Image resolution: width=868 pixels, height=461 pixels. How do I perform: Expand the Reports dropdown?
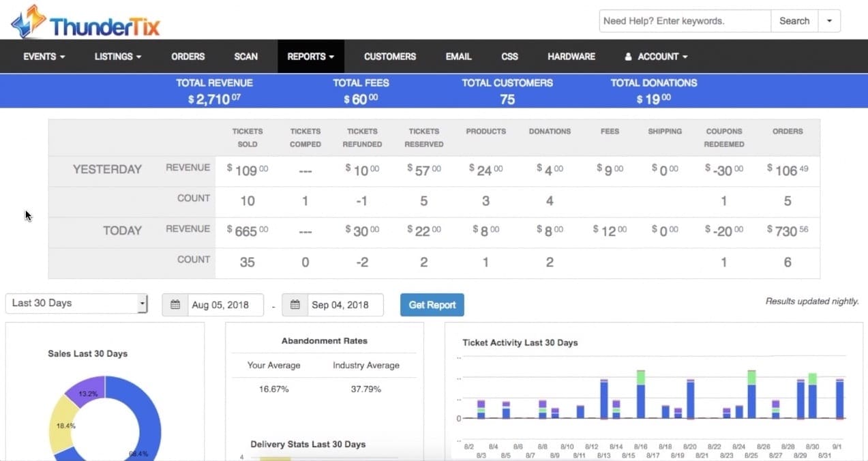click(x=310, y=57)
